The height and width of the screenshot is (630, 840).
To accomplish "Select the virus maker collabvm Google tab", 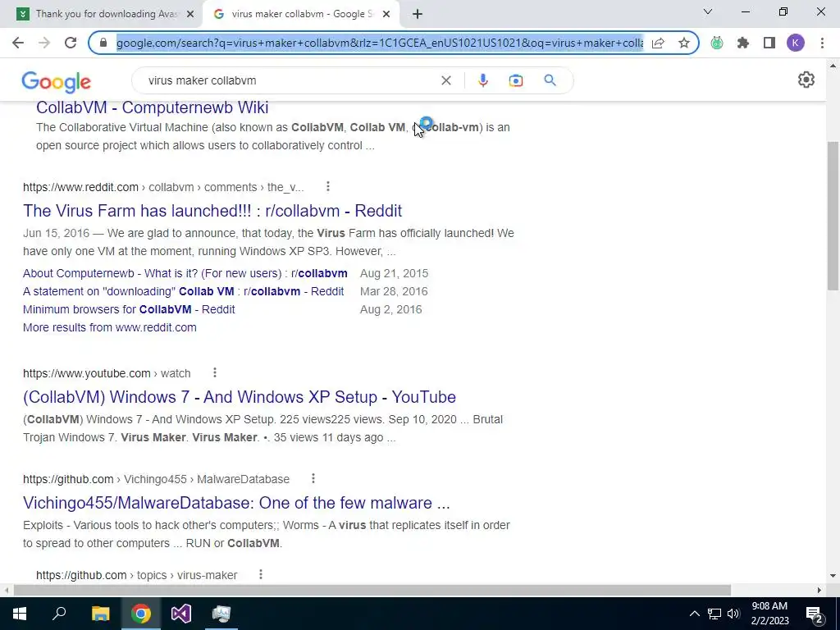I will (302, 14).
